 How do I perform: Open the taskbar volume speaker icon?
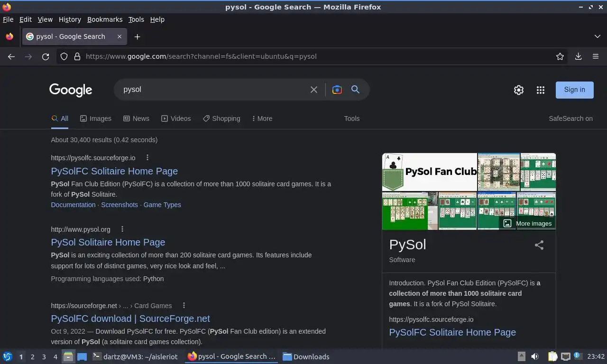pos(535,356)
